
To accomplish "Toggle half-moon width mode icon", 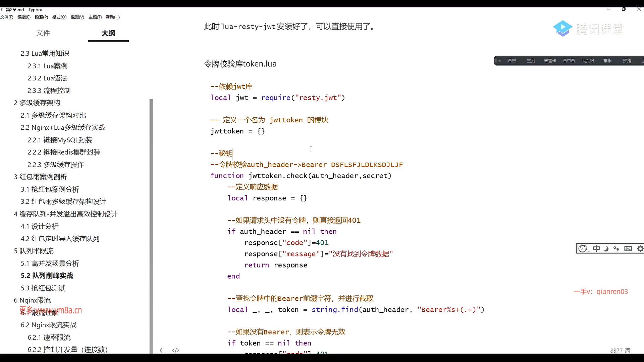I will (606, 249).
